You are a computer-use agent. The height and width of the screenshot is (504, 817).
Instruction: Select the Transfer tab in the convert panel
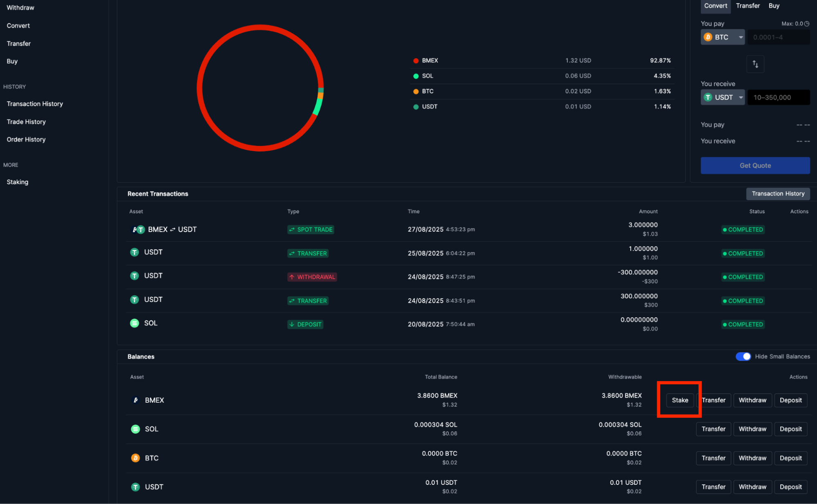pos(748,6)
